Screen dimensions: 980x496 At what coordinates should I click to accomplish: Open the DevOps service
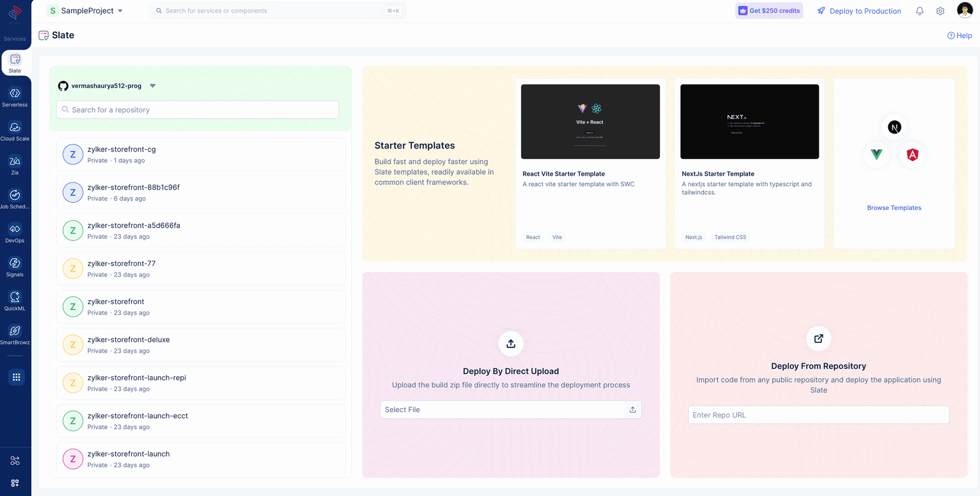pos(15,233)
